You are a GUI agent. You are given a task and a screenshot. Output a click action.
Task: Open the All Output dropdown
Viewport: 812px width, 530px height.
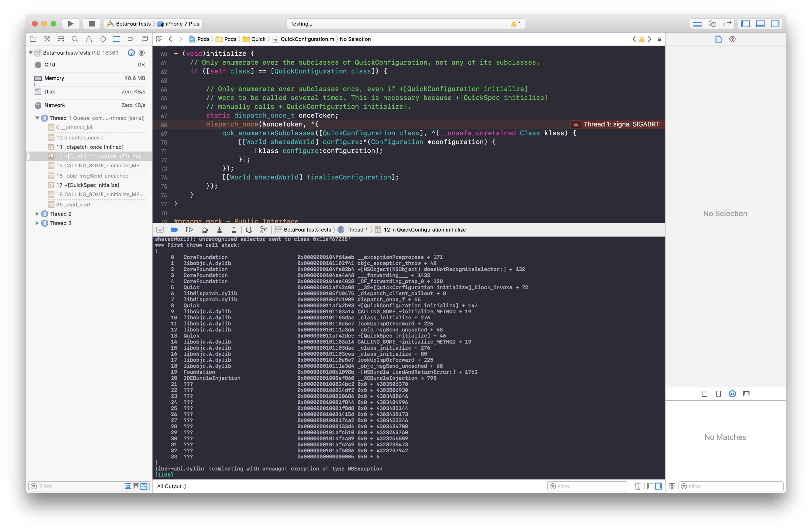click(172, 486)
